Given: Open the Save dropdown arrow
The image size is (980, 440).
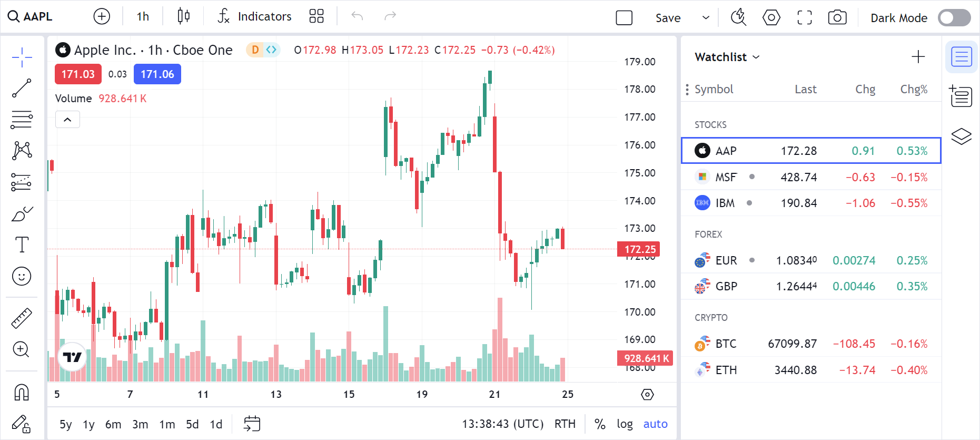Looking at the screenshot, I should (x=706, y=17).
